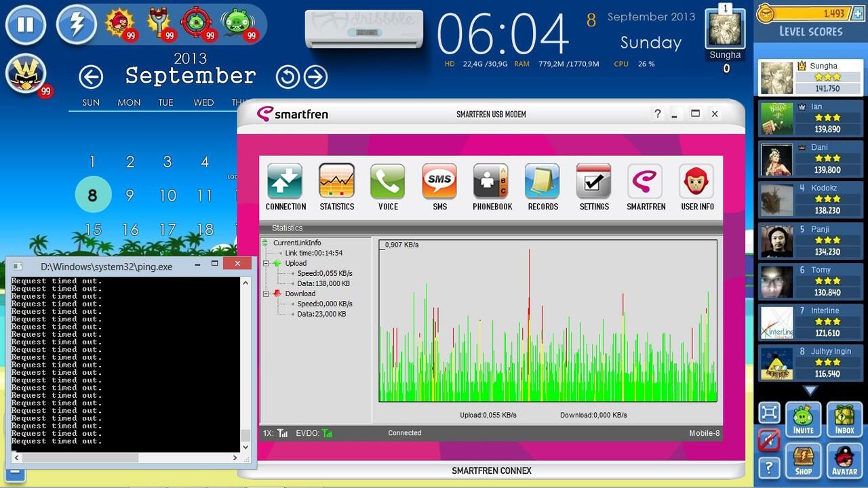Click the help question mark in Smartfren title bar
Image resolution: width=868 pixels, height=488 pixels.
[657, 114]
